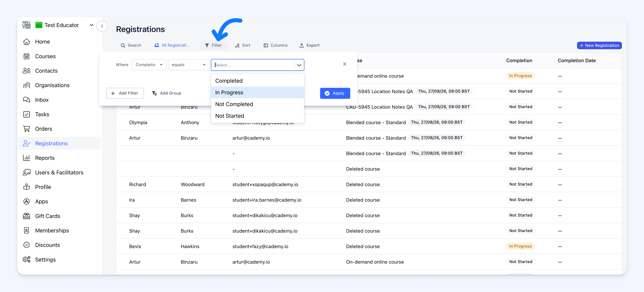
Task: Click the Export toolbar label
Action: pyautogui.click(x=313, y=45)
